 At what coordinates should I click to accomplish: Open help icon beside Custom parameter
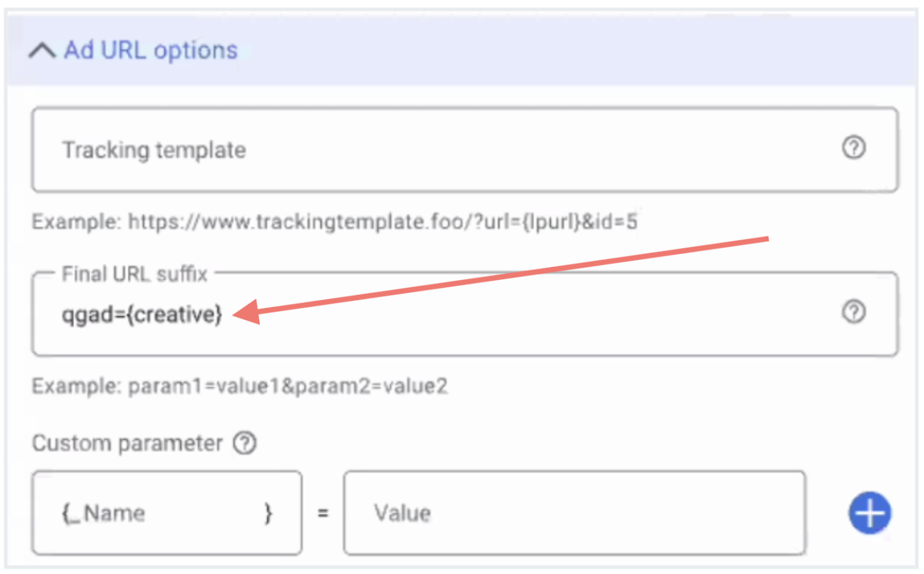pyautogui.click(x=245, y=443)
